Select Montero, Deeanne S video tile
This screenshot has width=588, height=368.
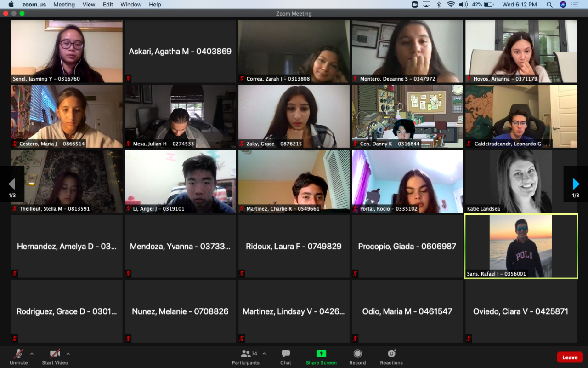pos(407,51)
